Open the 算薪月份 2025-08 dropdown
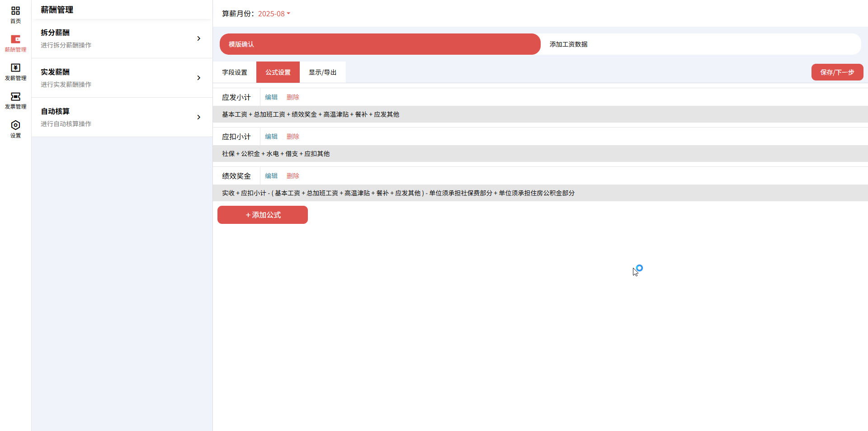 click(274, 14)
